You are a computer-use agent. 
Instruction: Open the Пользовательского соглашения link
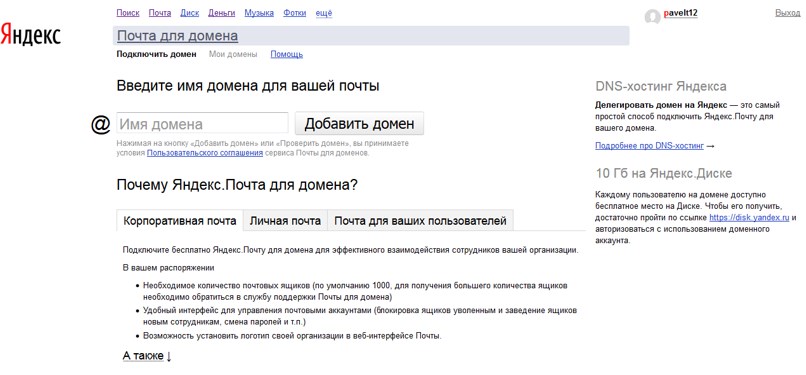pos(205,153)
